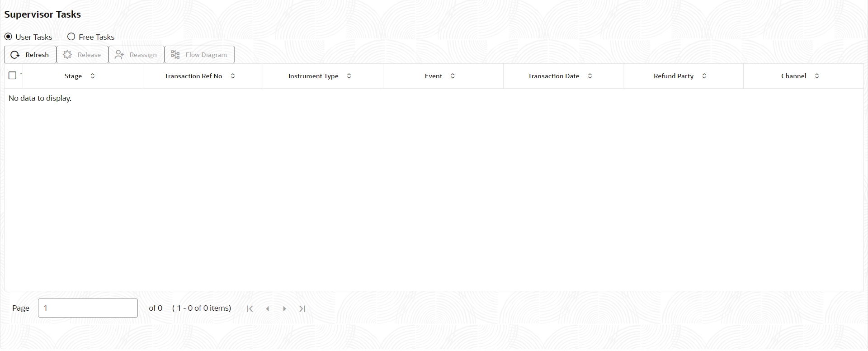Click the Transaction Date column header
Viewport: 868px width, 351px height.
553,76
